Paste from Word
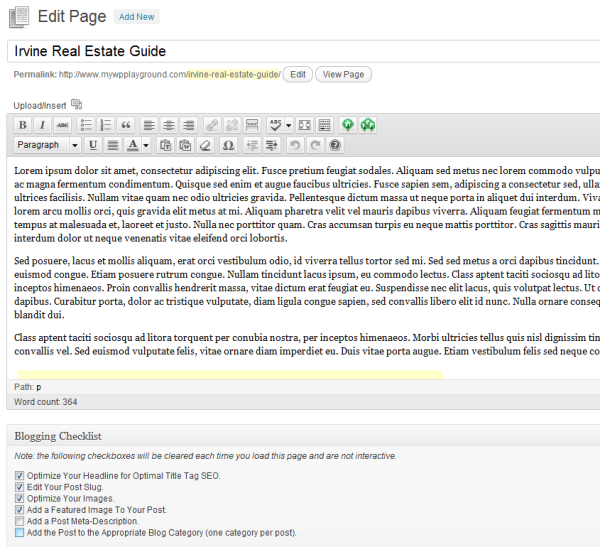This screenshot has height=547, width=600. click(185, 145)
